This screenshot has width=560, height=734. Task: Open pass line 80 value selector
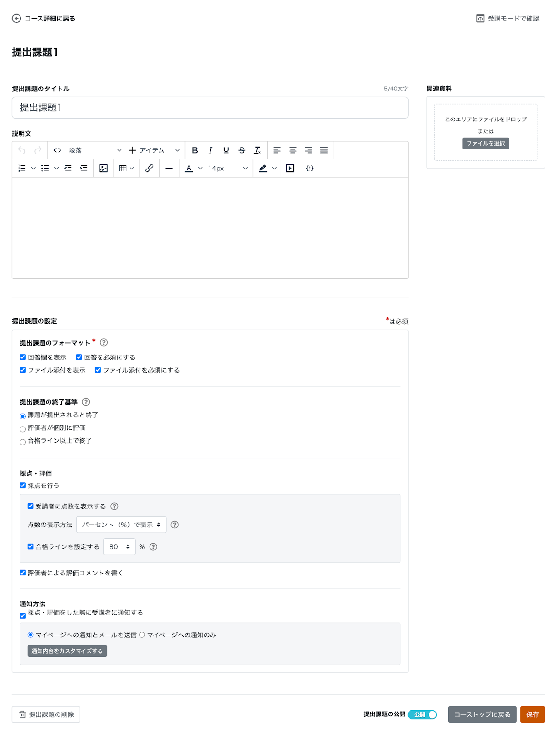point(120,547)
